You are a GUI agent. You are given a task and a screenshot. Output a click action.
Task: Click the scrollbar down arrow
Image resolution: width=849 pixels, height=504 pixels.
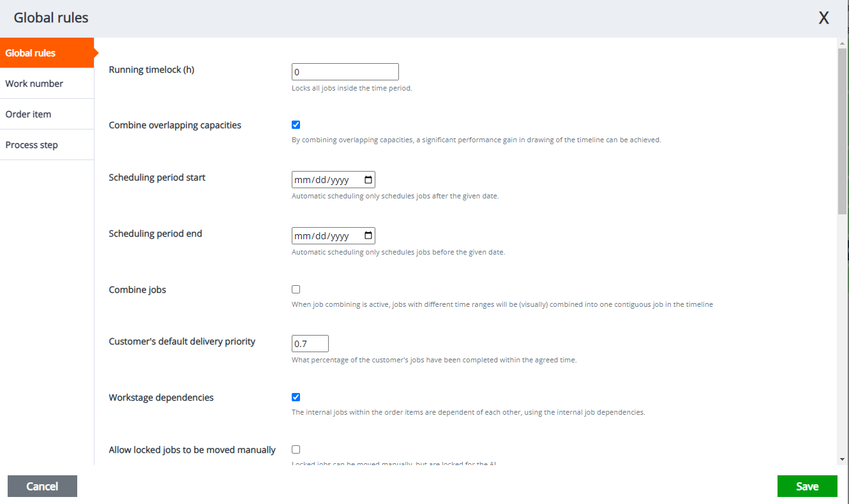pyautogui.click(x=843, y=459)
